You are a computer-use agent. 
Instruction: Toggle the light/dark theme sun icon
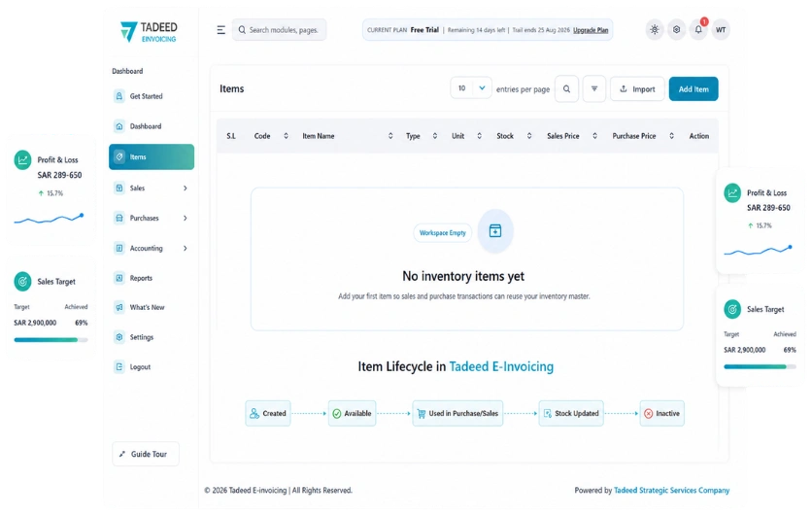tap(655, 30)
